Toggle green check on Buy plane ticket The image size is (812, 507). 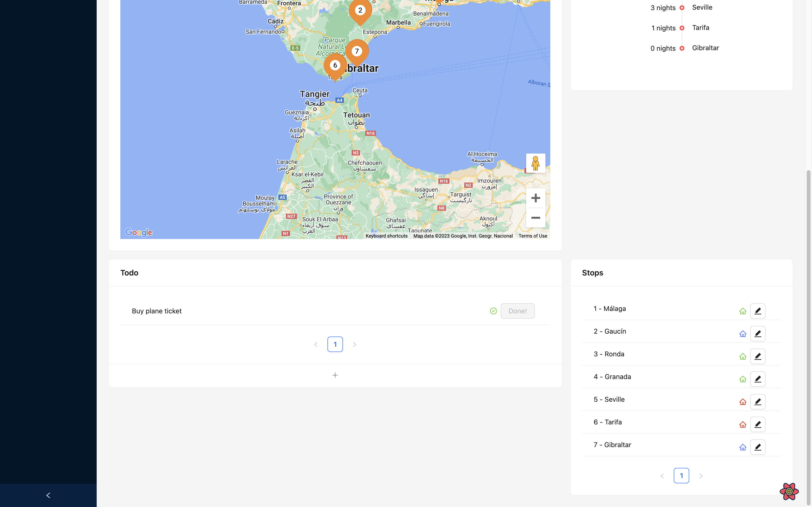493,311
